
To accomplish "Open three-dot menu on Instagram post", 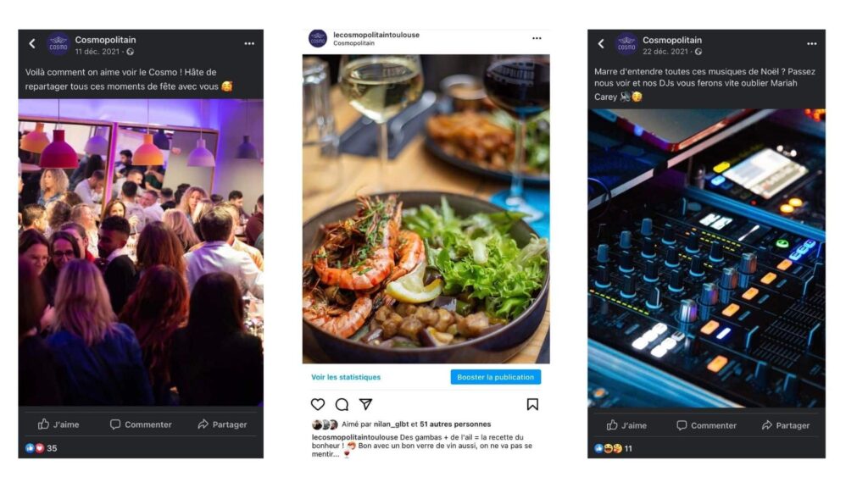I will pos(537,38).
